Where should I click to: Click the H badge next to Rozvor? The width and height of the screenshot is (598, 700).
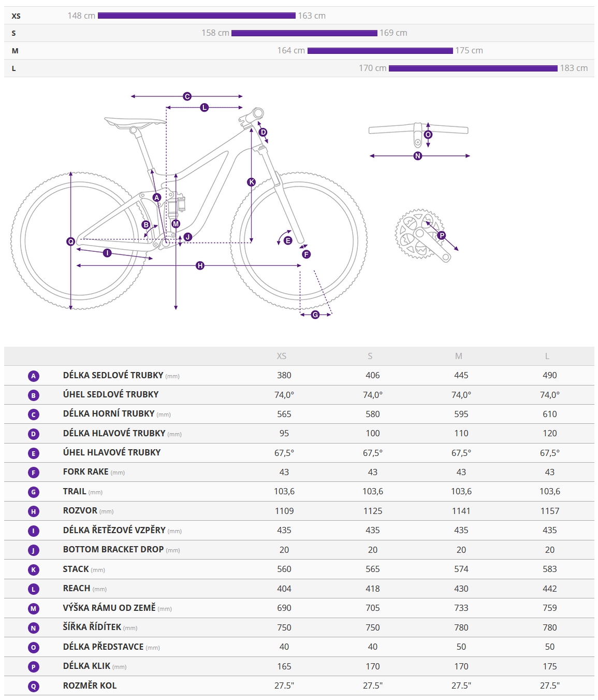34,511
